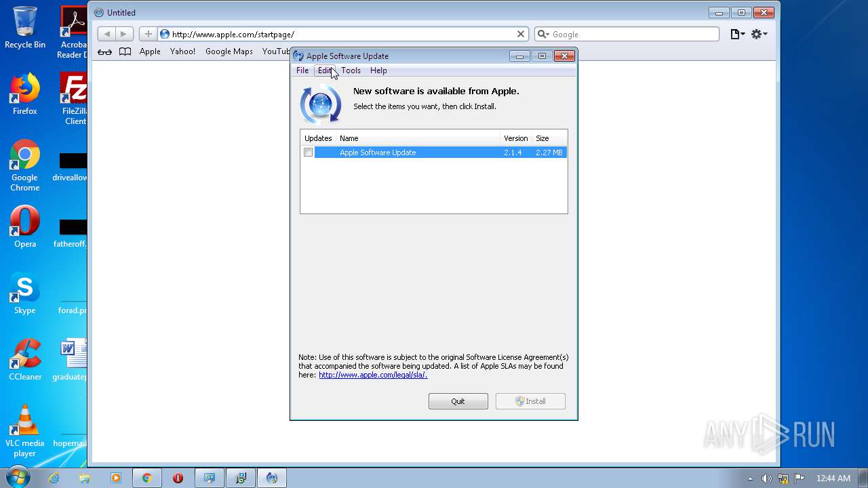Click the Quit button
Image resolution: width=868 pixels, height=488 pixels.
click(458, 401)
